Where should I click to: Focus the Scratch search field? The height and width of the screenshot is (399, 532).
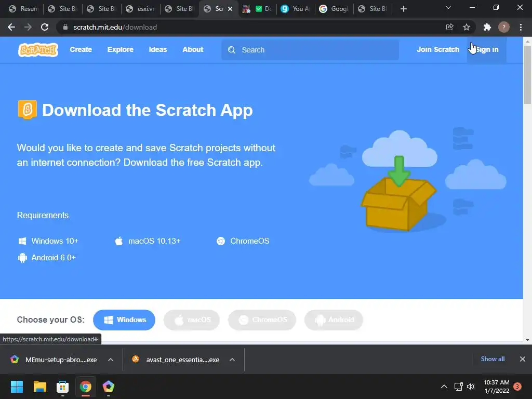coord(310,50)
